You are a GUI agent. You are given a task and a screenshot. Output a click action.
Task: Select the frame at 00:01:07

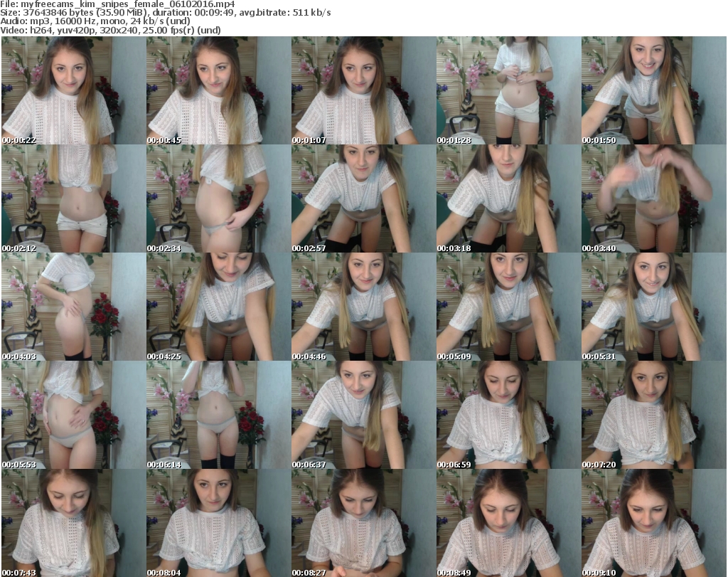(x=363, y=90)
